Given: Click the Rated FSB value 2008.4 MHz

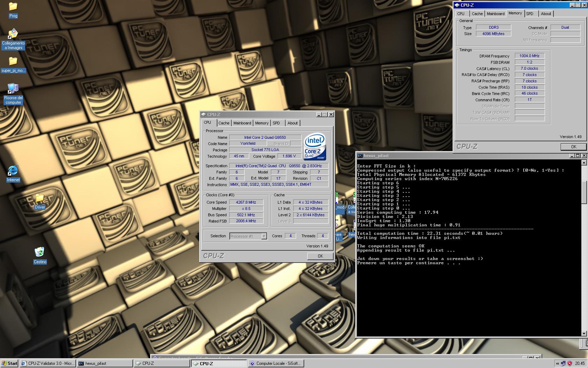Looking at the screenshot, I should [x=246, y=221].
